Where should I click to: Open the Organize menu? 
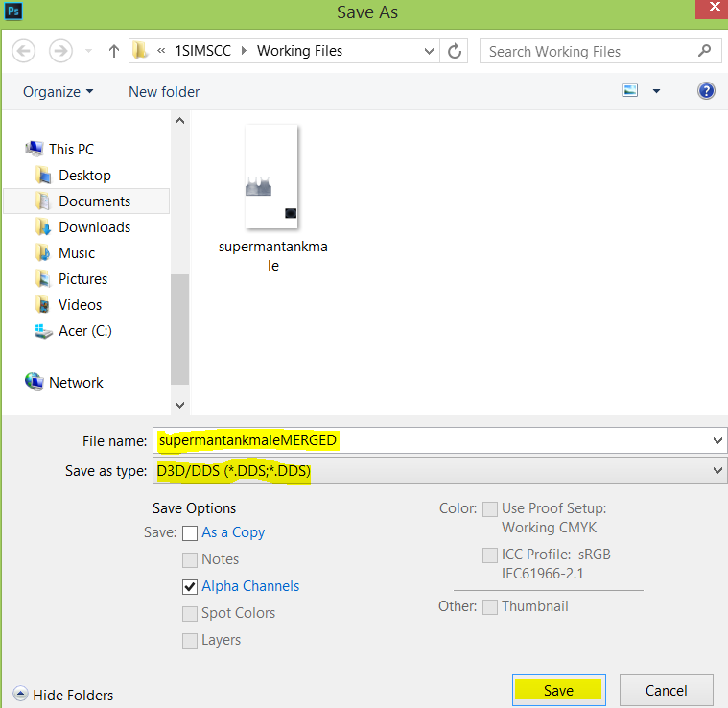[59, 92]
